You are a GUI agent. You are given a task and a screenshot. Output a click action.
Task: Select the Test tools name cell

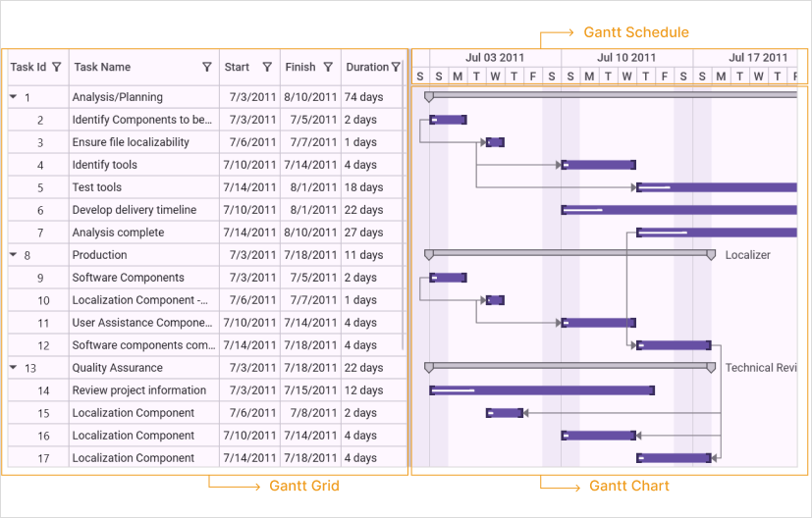[x=144, y=187]
